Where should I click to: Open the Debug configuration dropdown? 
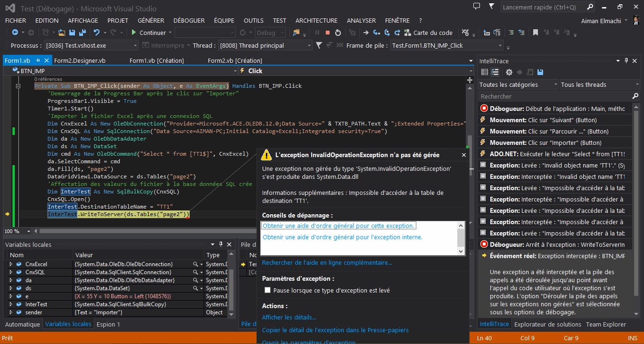tap(282, 33)
